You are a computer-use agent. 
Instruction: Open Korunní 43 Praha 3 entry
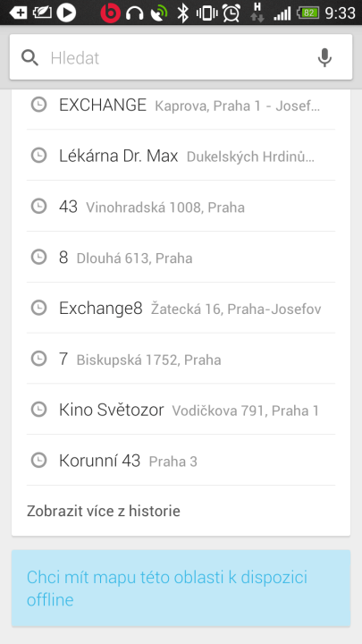coord(181,460)
